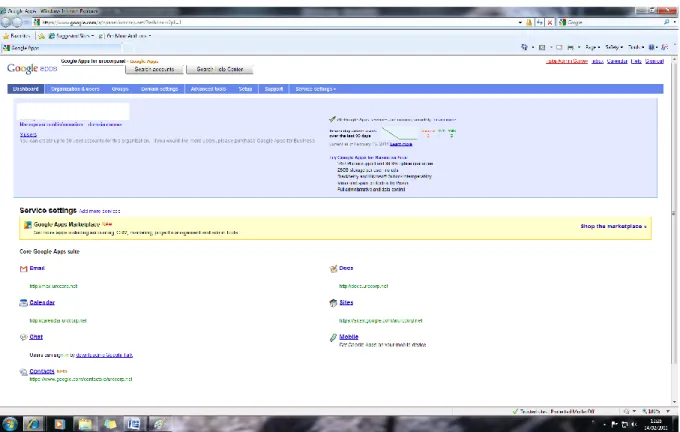Click the red Stop loading X icon
The width and height of the screenshot is (680, 432).
click(x=550, y=22)
